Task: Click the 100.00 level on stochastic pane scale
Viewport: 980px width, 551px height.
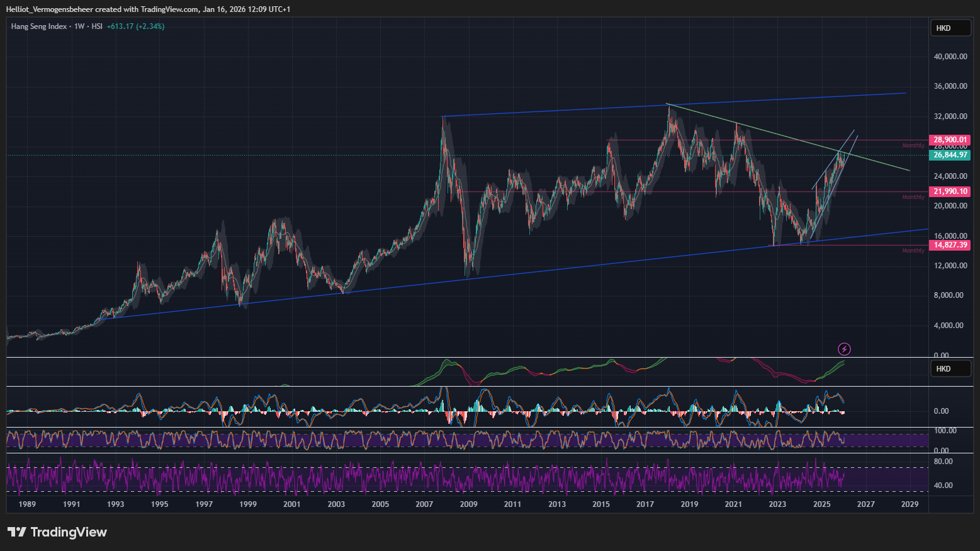Action: [945, 431]
